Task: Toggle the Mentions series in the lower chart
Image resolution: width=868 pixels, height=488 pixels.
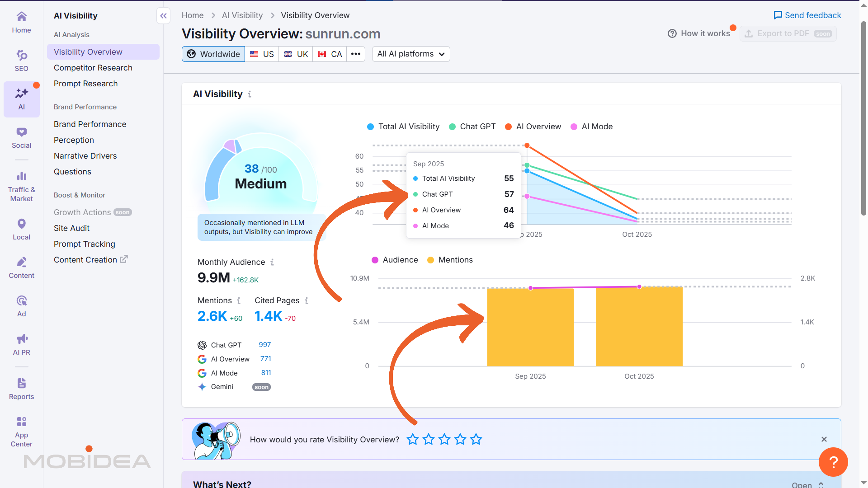Action: (450, 260)
